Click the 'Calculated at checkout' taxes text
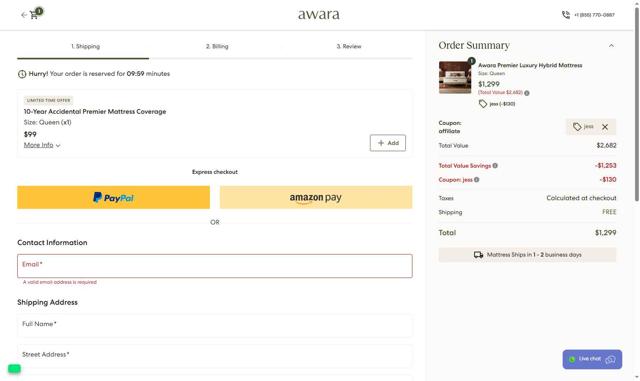 point(581,198)
